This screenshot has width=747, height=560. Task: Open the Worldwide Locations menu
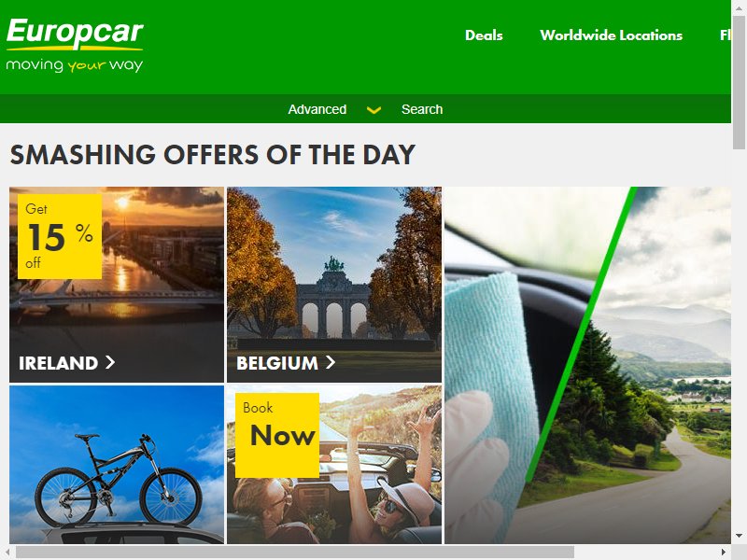pos(612,35)
